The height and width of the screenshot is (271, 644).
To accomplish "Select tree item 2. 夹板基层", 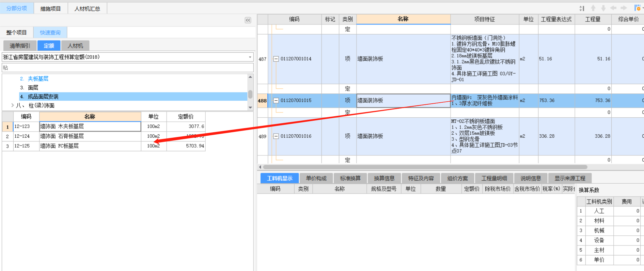I will click(x=34, y=79).
